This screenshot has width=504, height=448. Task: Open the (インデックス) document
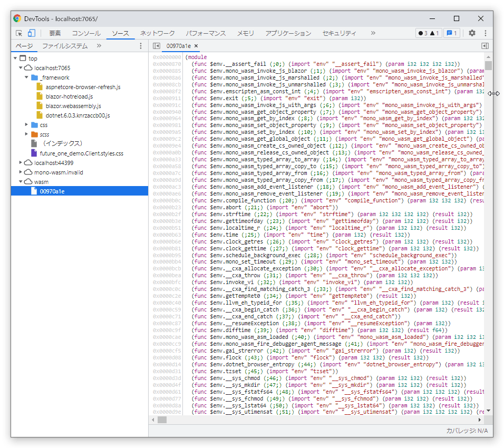point(63,144)
